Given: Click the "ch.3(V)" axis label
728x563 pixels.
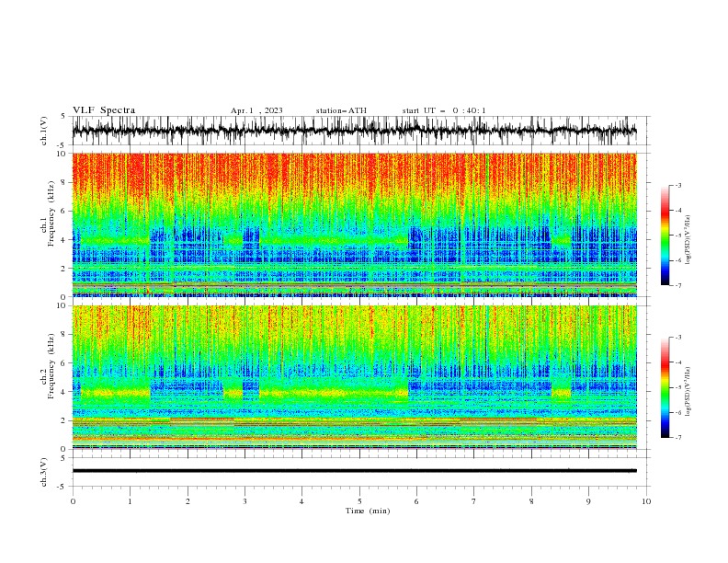Looking at the screenshot, I should tap(44, 472).
